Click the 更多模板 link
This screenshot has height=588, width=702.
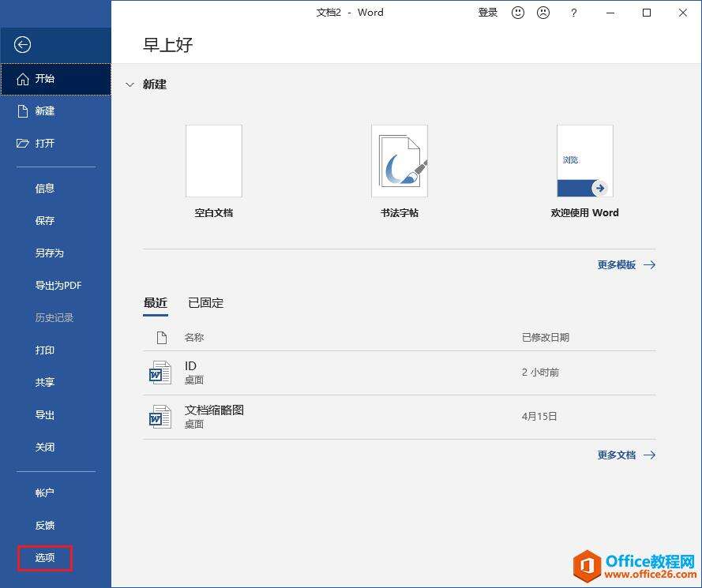[x=617, y=265]
